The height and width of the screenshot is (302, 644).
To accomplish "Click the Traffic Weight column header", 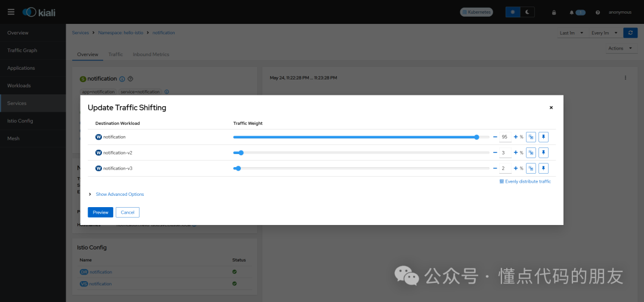I will tap(248, 124).
